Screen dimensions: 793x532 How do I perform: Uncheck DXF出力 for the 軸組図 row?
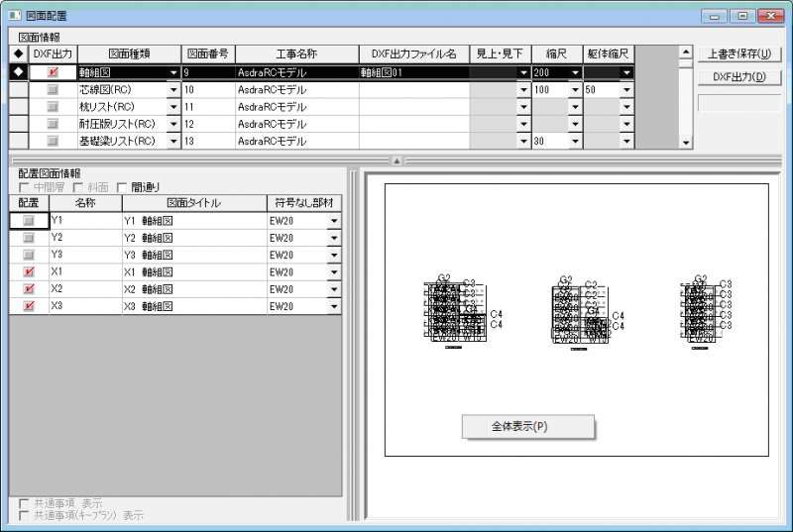(x=53, y=72)
